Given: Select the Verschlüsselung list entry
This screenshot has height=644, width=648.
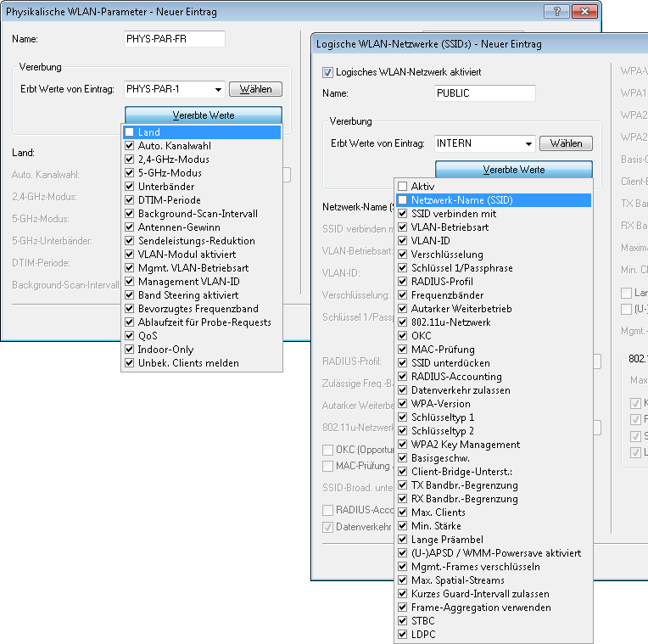Looking at the screenshot, I should [x=447, y=255].
